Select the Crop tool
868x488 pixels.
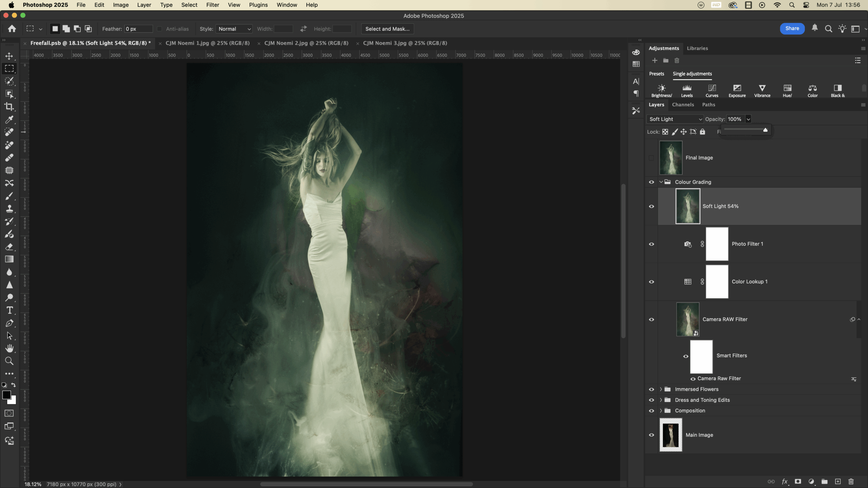[x=9, y=107]
